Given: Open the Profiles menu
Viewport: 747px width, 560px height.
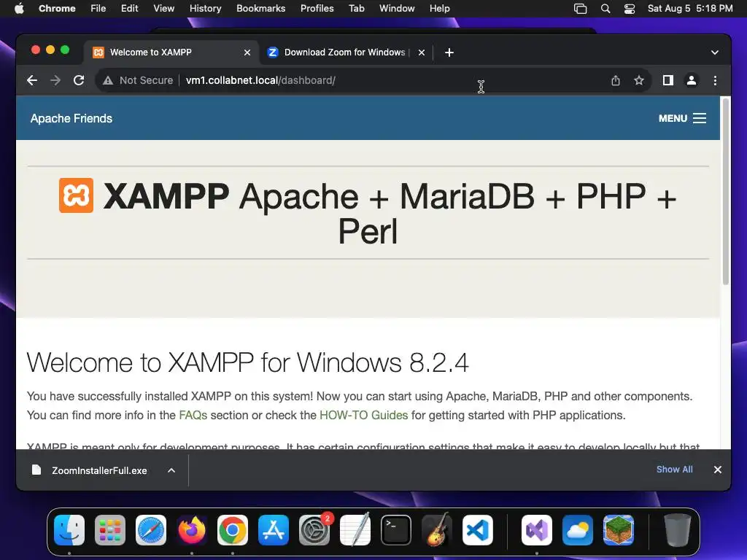Looking at the screenshot, I should click(317, 9).
